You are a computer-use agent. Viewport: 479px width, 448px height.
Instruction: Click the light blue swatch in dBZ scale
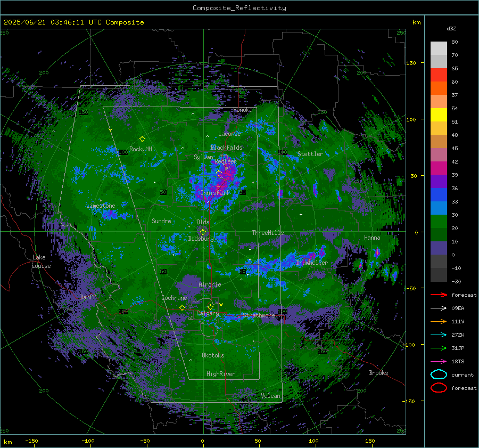(x=439, y=208)
